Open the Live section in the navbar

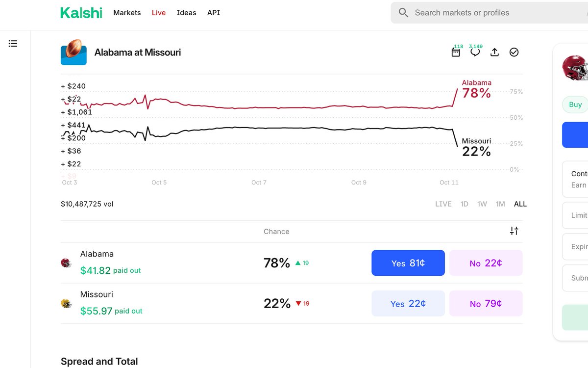(158, 13)
